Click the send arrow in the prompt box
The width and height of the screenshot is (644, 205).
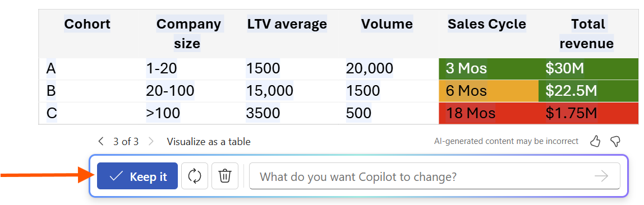[x=601, y=176]
